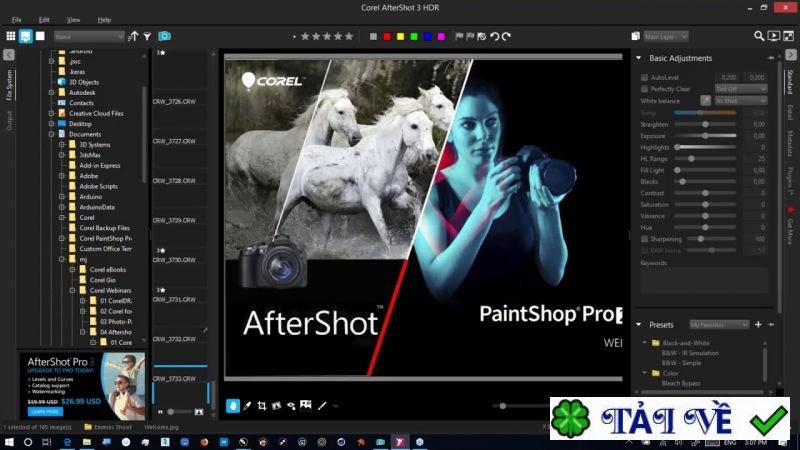This screenshot has height=450, width=800.
Task: Select the line tool beside the dropdown arrow
Action: (x=322, y=406)
